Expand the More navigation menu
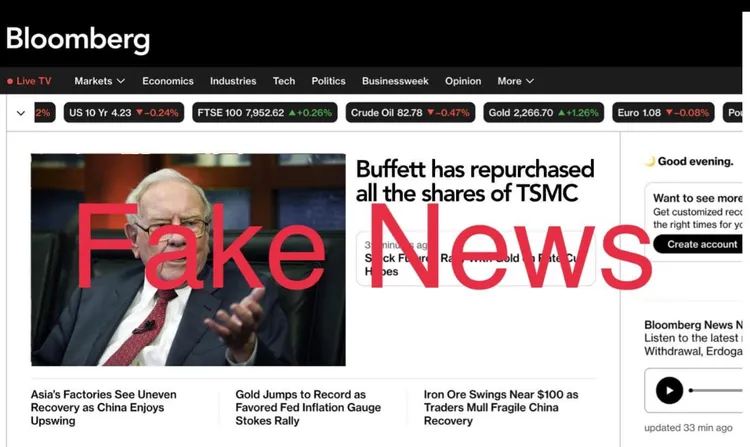This screenshot has height=447, width=750. pos(515,81)
